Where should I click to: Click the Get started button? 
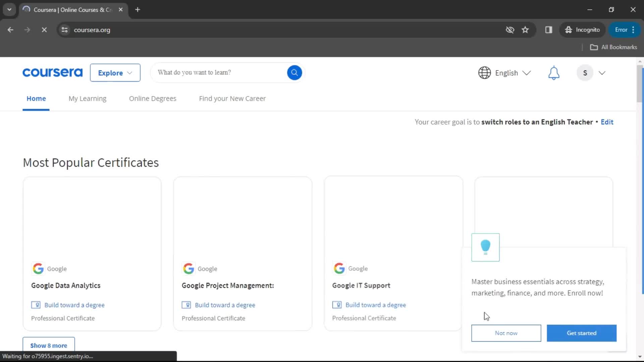pos(581,333)
